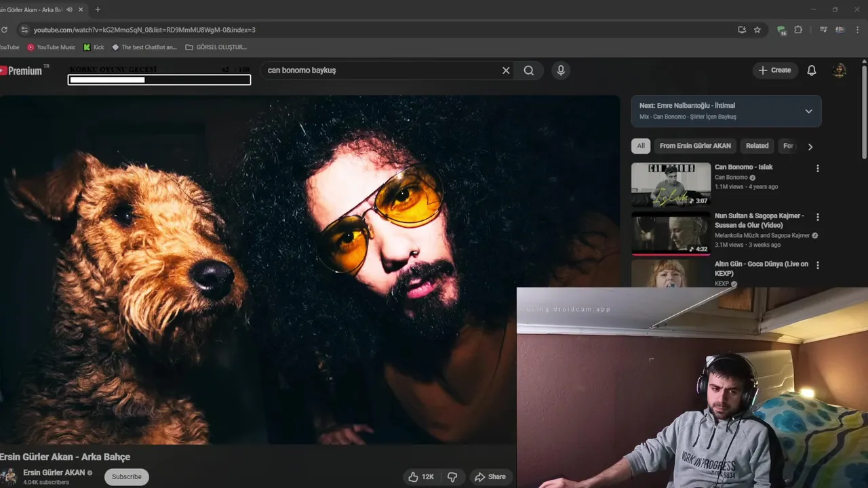
Task: Subscribe to Ersin Gürler AKAN
Action: pyautogui.click(x=127, y=476)
